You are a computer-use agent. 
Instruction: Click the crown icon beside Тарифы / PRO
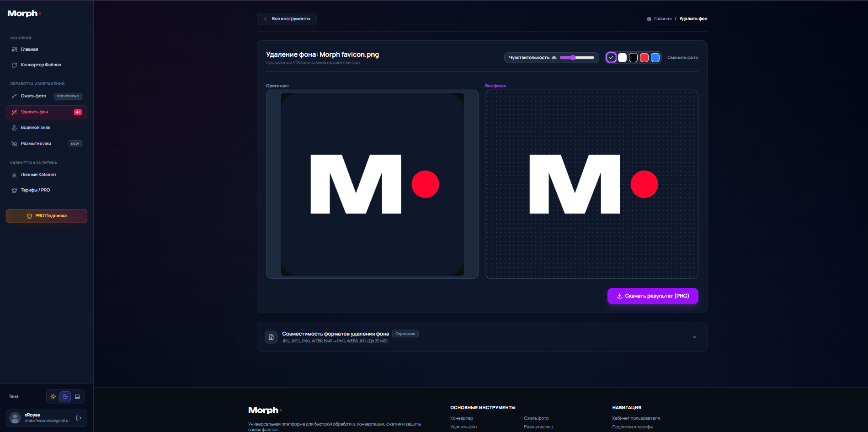[x=14, y=190]
